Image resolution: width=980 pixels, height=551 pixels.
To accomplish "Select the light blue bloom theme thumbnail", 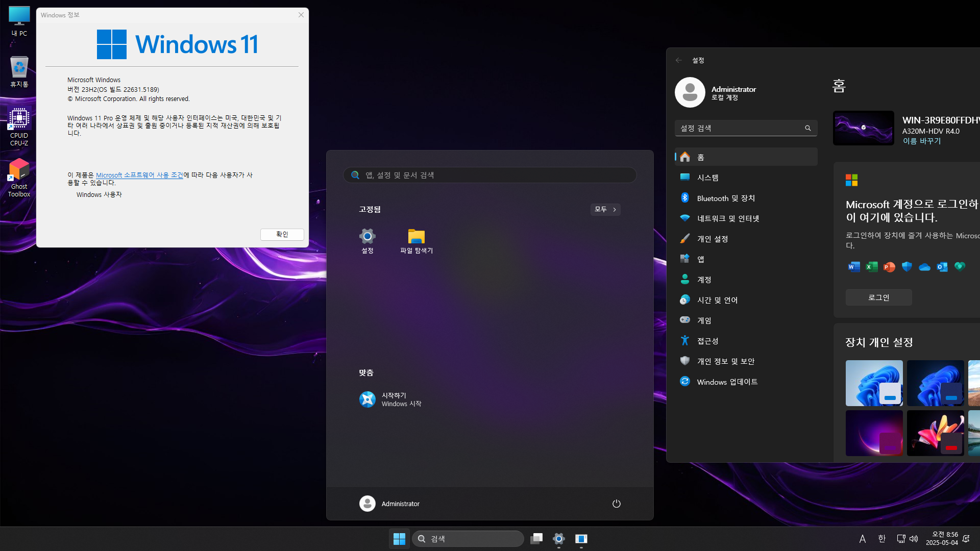I will coord(874,383).
